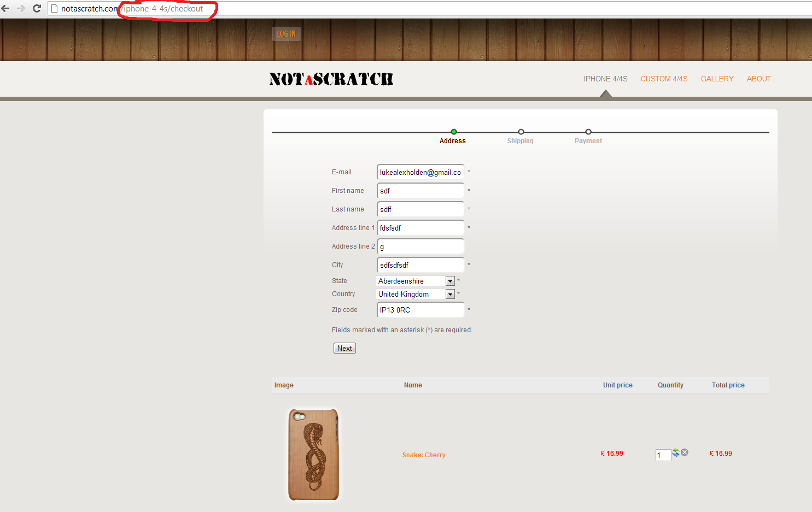Screen dimensions: 812x512
Task: Click the 'Country' field label
Action: coord(343,294)
